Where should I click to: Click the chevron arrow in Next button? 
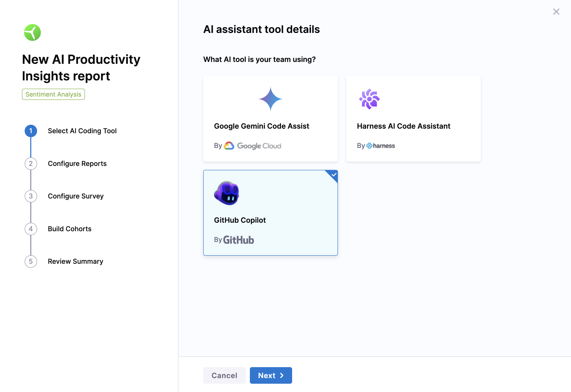click(x=282, y=375)
